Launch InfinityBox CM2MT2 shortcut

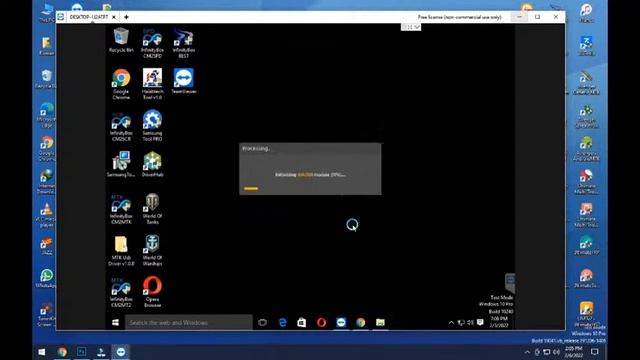tap(121, 293)
